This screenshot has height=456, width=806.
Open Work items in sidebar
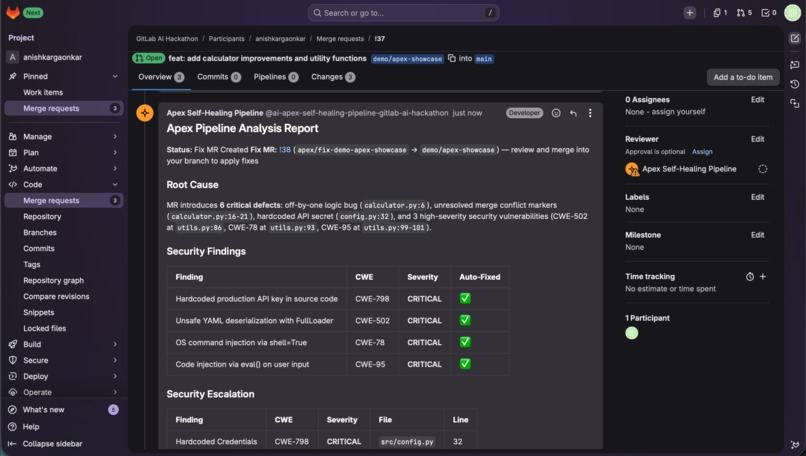(63, 93)
